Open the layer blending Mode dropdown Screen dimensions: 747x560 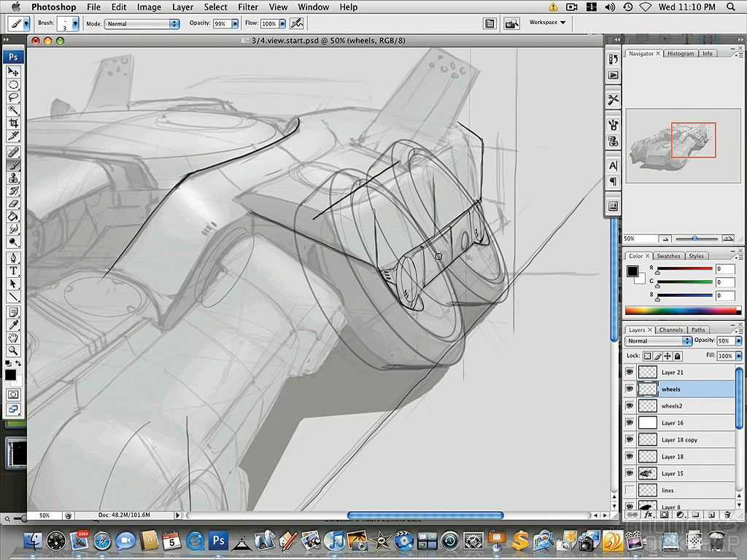tap(657, 341)
